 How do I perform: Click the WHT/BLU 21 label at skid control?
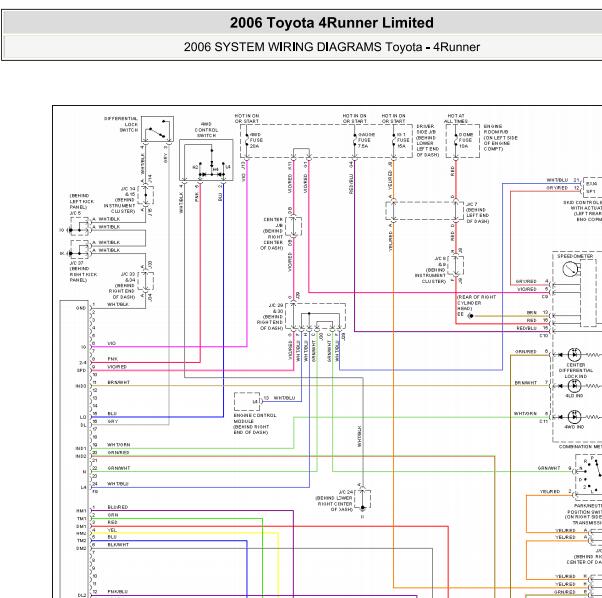(563, 180)
